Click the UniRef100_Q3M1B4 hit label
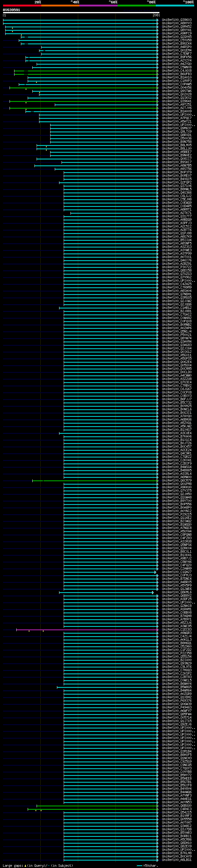This screenshot has width=197, height=868. tap(177, 751)
